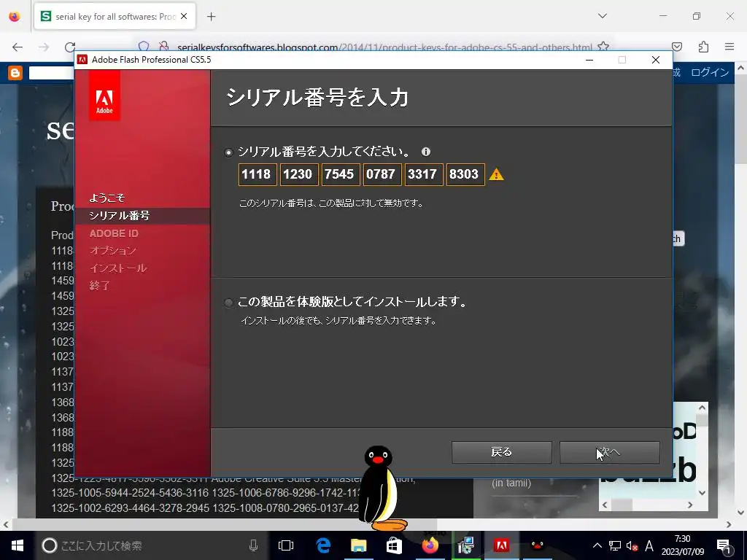Click the page vertical scrollbar up arrow
747x560 pixels.
click(741, 68)
